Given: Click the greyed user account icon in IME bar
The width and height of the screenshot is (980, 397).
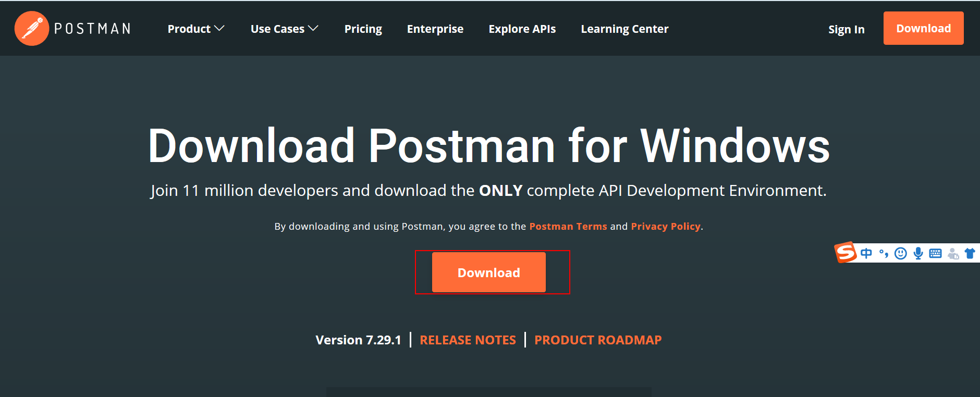Looking at the screenshot, I should pyautogui.click(x=953, y=254).
